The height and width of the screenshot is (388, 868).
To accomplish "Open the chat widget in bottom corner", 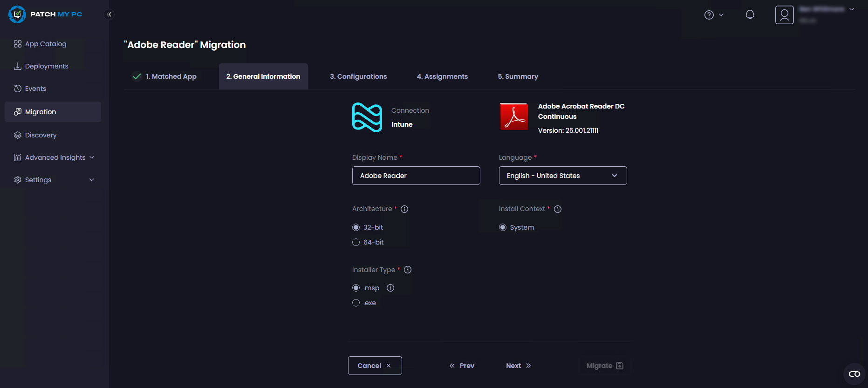I will [x=854, y=374].
